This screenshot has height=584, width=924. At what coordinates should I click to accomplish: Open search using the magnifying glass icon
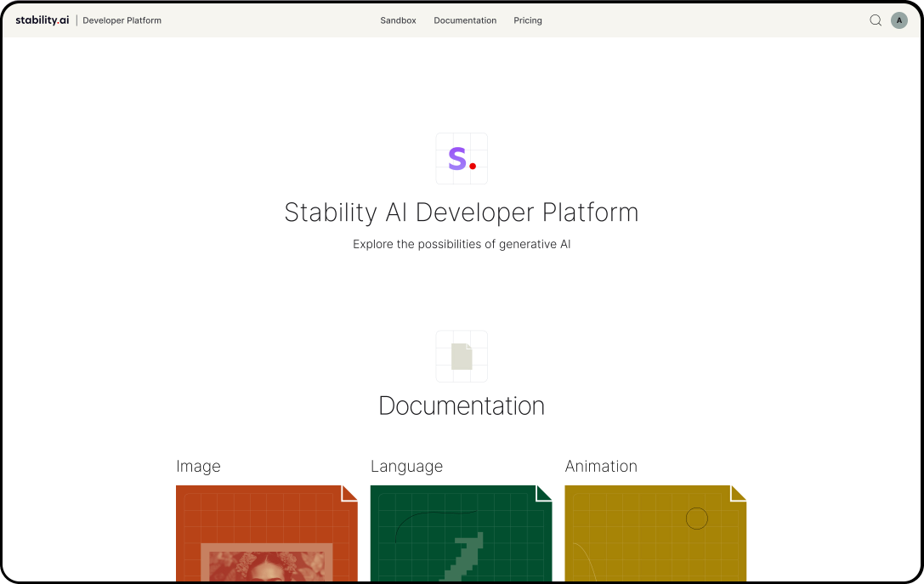pyautogui.click(x=876, y=20)
